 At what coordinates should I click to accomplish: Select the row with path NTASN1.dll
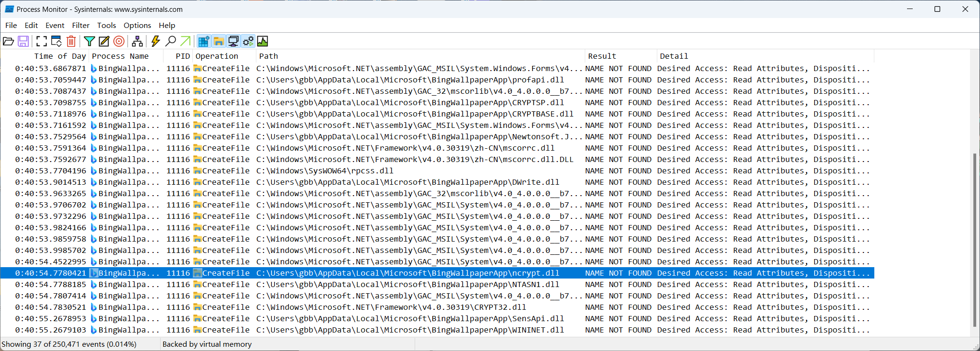437,284
